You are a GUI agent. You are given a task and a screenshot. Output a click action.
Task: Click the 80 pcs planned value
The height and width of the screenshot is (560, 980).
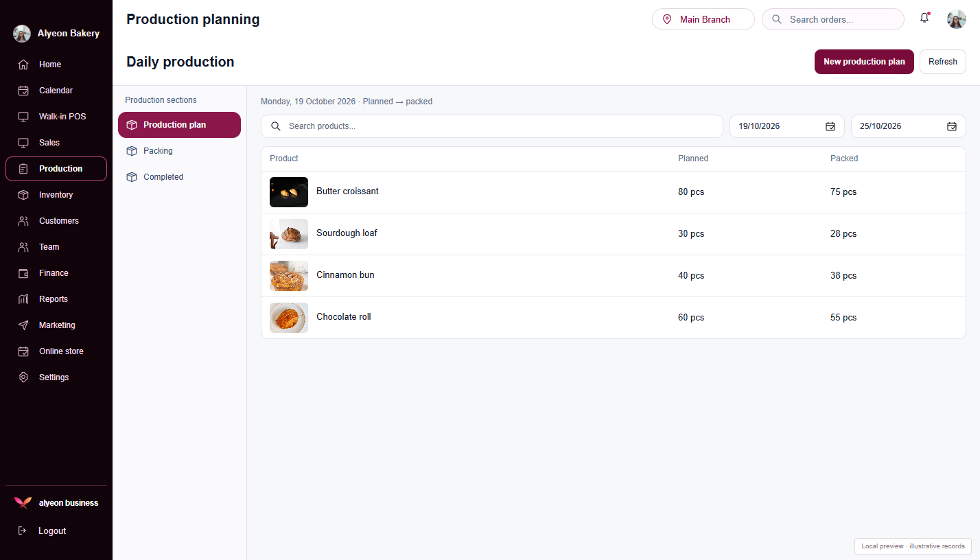(691, 192)
